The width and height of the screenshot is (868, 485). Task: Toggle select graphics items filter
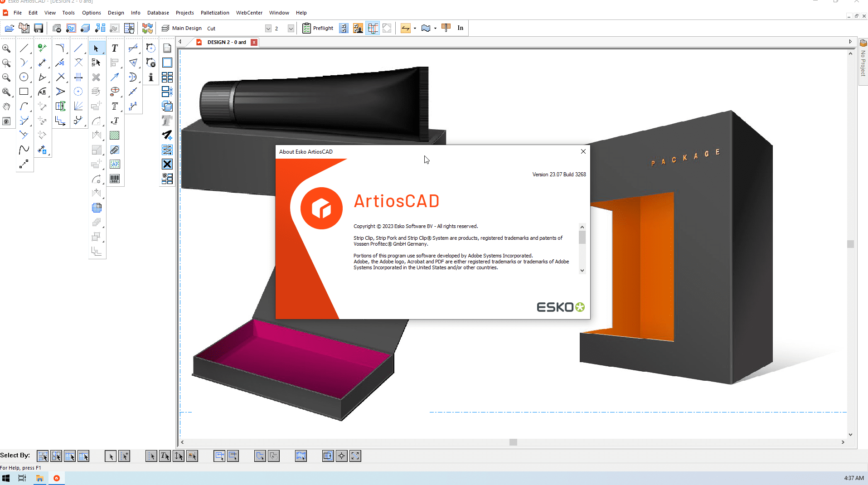coord(192,456)
